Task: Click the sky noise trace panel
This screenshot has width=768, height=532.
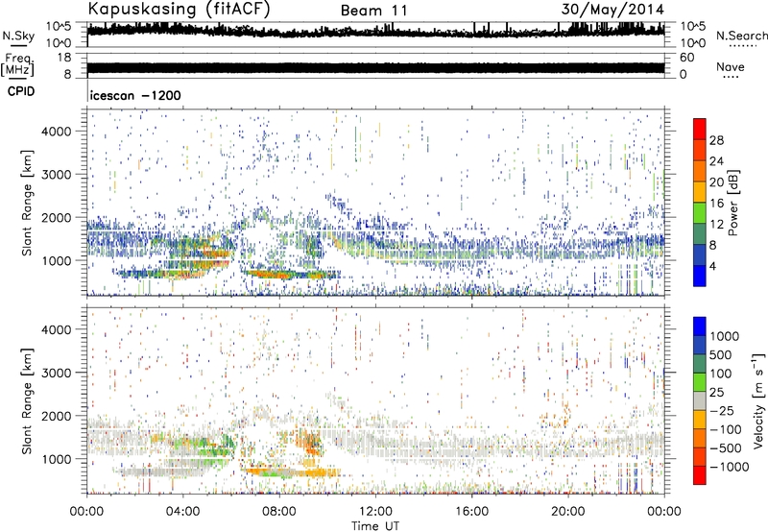Action: (x=375, y=35)
